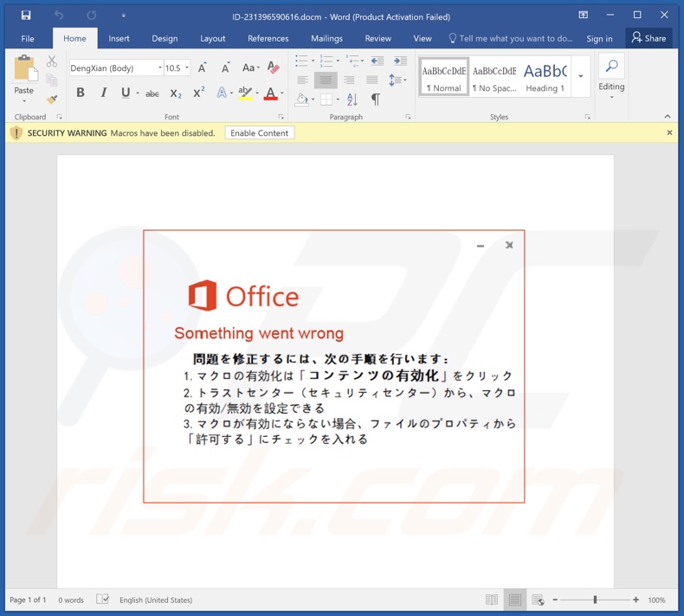Click the Cut scissors icon
This screenshot has height=616, width=684.
52,61
